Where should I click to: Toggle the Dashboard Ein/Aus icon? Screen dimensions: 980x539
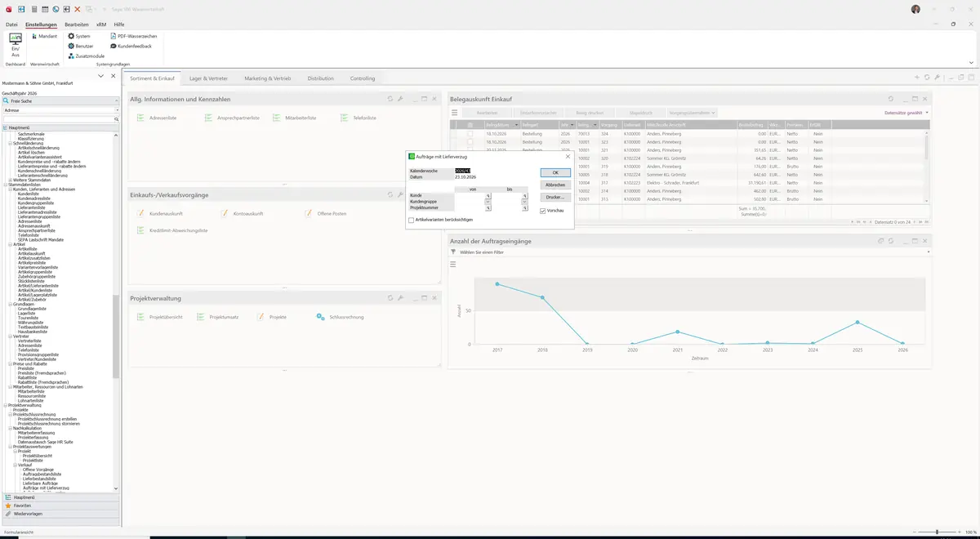coord(15,39)
